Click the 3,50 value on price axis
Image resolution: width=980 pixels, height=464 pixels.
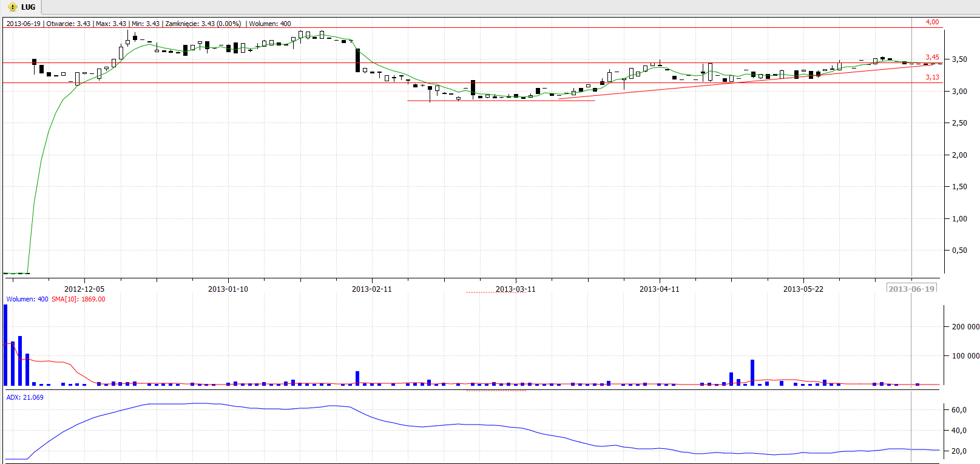coord(959,59)
